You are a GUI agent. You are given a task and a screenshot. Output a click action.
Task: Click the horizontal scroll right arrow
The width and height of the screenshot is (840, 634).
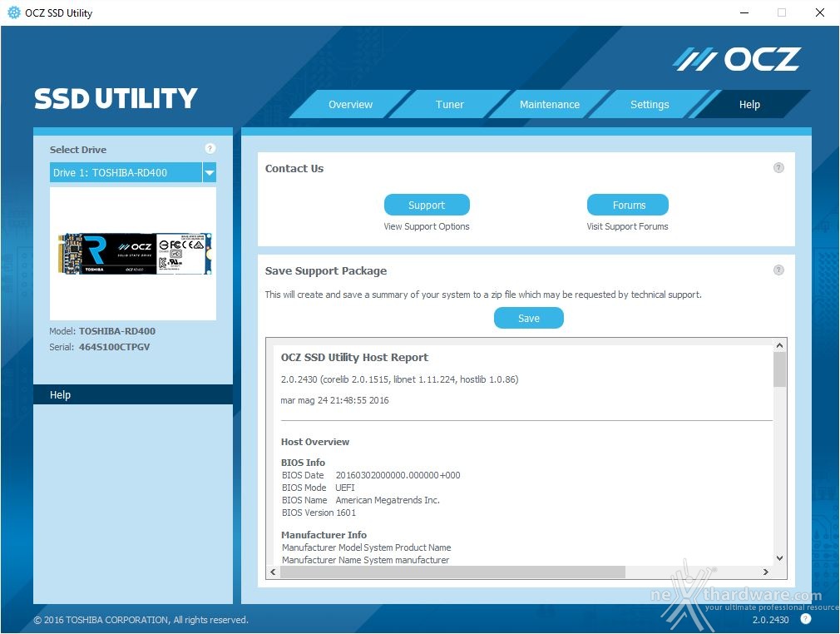pyautogui.click(x=765, y=572)
